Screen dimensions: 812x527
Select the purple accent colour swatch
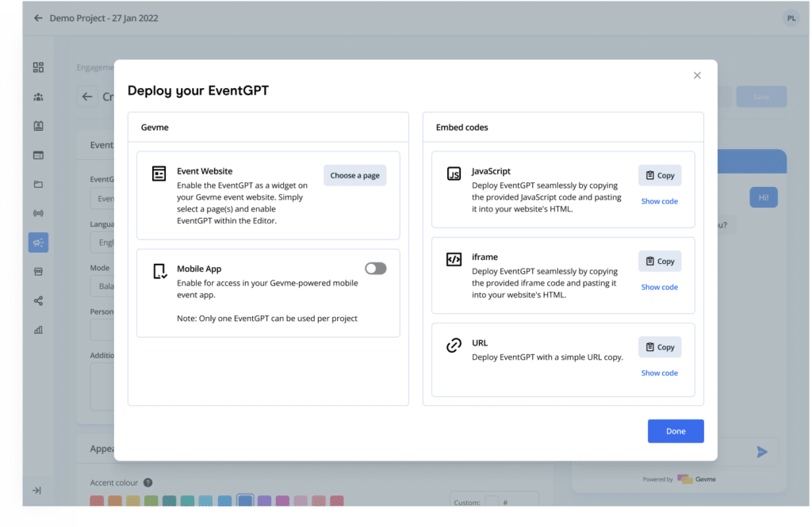pos(264,501)
